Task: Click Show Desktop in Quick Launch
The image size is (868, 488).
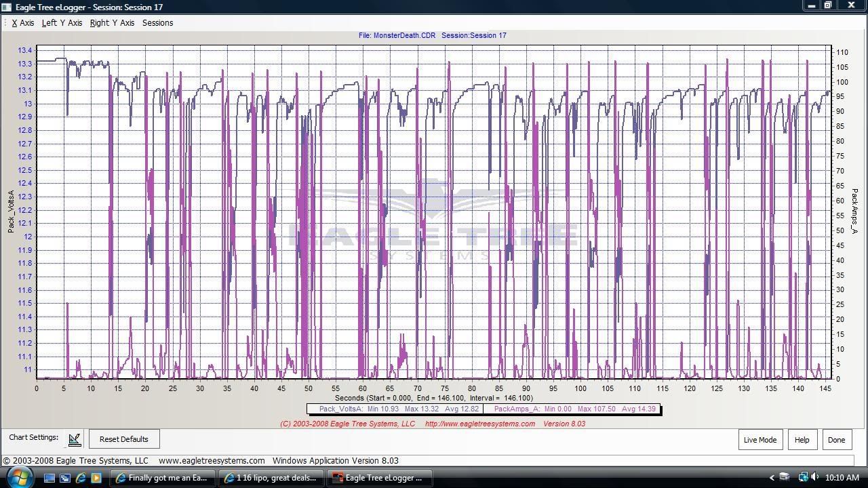Action: (50, 478)
